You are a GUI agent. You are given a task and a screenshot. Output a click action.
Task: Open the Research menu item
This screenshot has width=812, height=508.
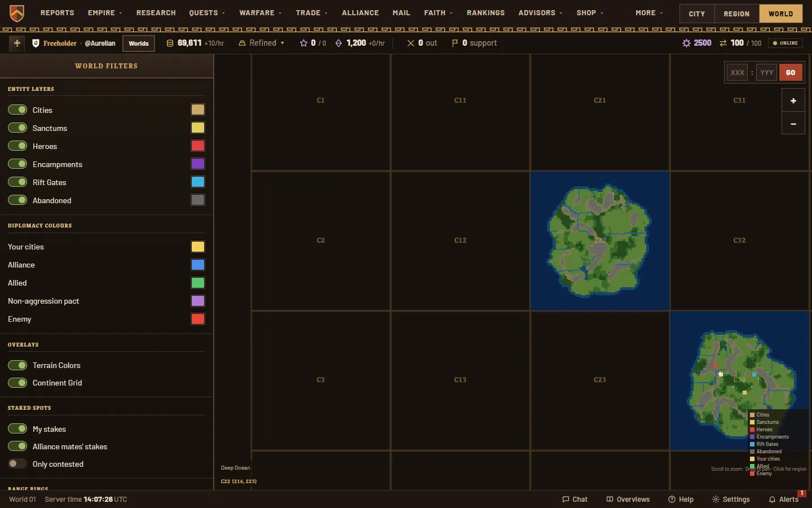click(x=156, y=12)
